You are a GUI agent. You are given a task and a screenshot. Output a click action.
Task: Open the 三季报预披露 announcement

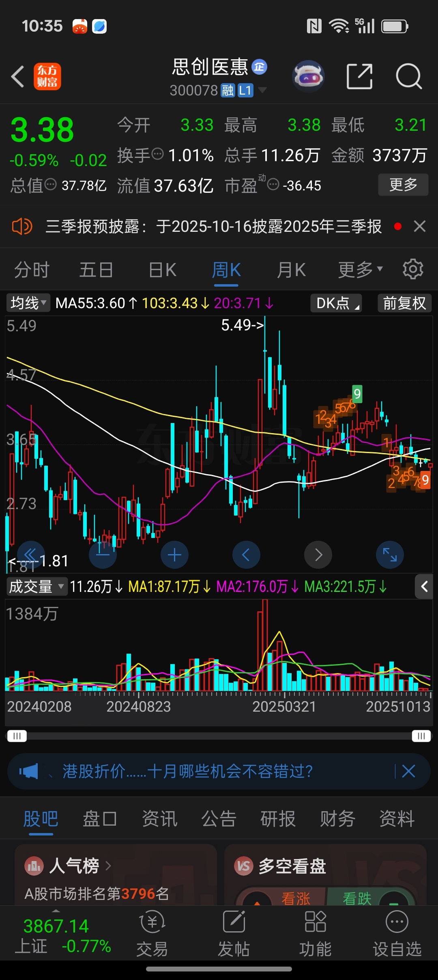(213, 227)
